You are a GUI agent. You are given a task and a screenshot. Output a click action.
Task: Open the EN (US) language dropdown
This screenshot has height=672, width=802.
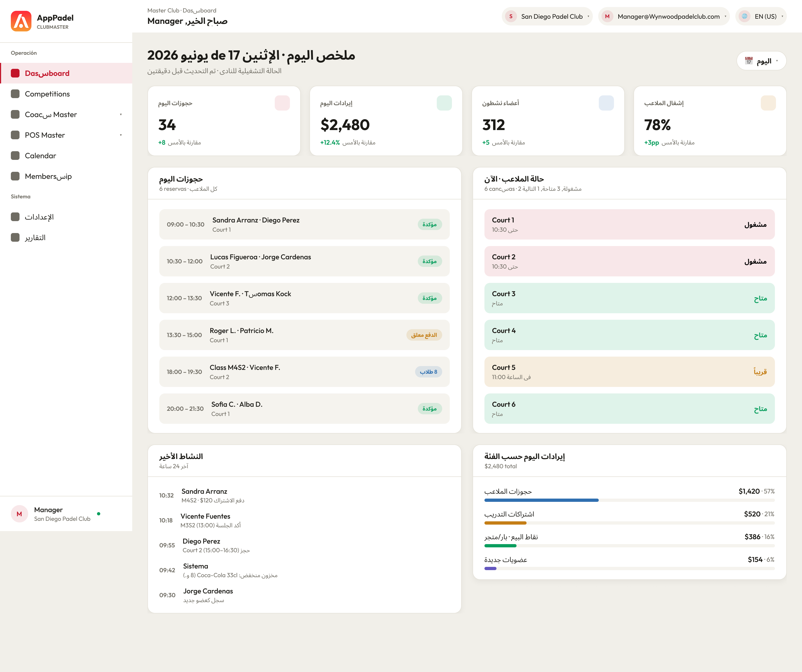coord(761,17)
